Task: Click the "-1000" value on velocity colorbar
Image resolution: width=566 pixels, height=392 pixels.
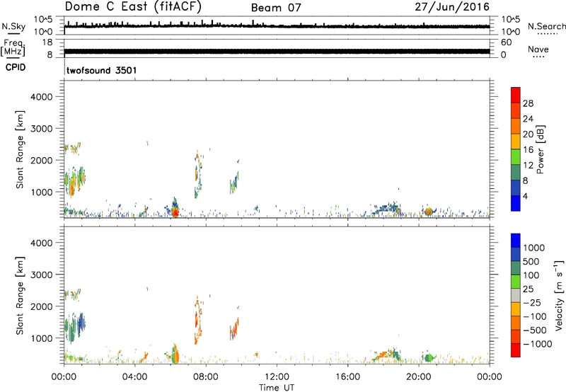Action: pyautogui.click(x=538, y=344)
